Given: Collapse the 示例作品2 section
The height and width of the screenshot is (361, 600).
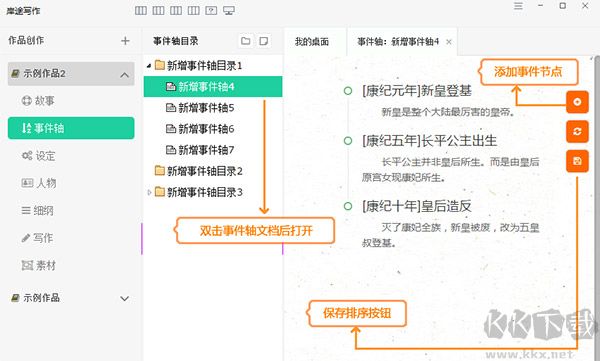Looking at the screenshot, I should pyautogui.click(x=124, y=75).
